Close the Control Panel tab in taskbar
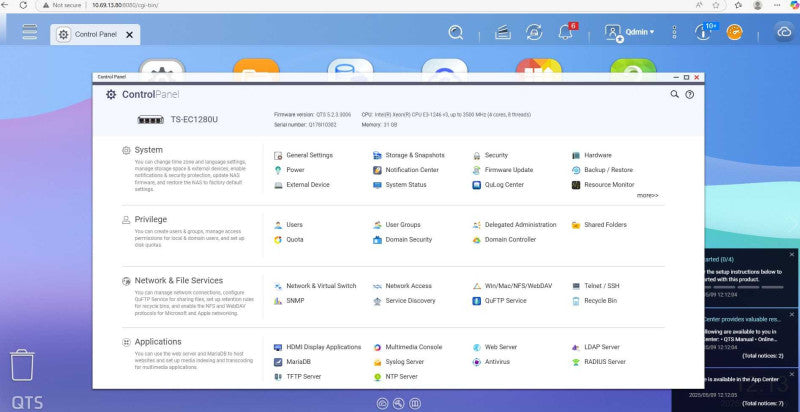Screen dimensions: 800x412 click(130, 35)
